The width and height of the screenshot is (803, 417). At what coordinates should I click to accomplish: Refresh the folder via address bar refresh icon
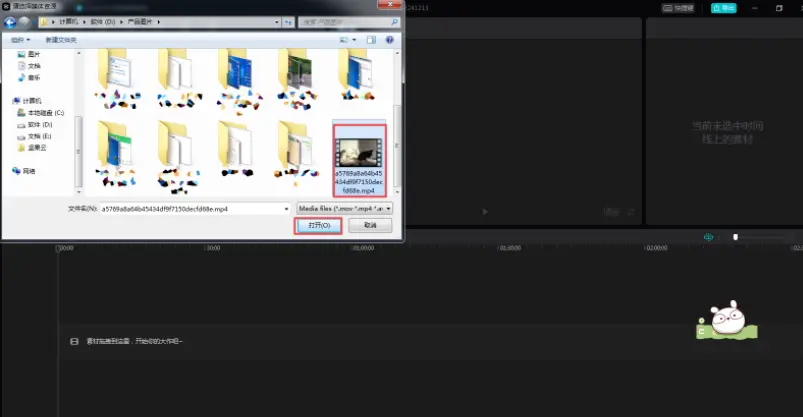pos(288,23)
